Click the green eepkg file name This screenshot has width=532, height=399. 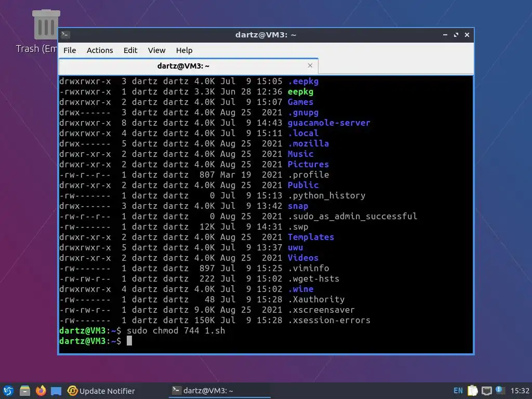pyautogui.click(x=301, y=91)
